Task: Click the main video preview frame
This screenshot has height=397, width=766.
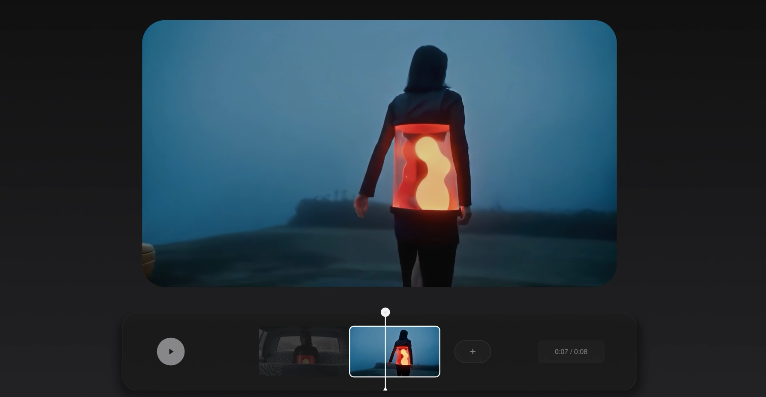Action: click(379, 153)
